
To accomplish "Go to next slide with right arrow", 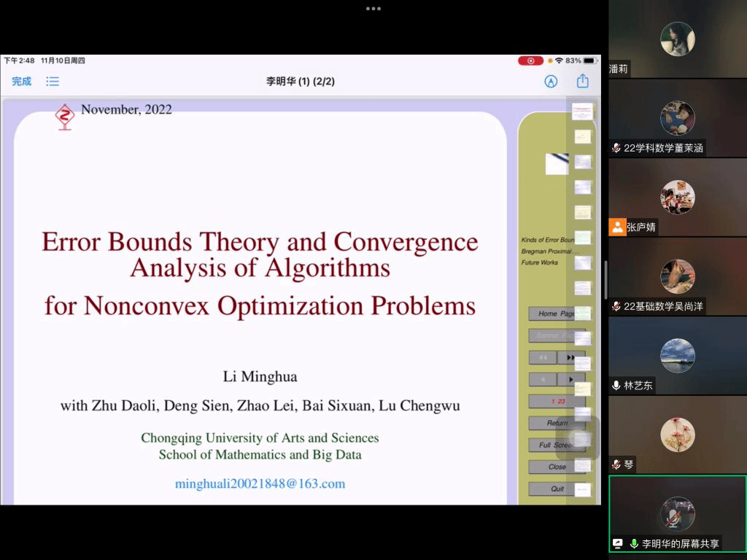I will coord(569,379).
